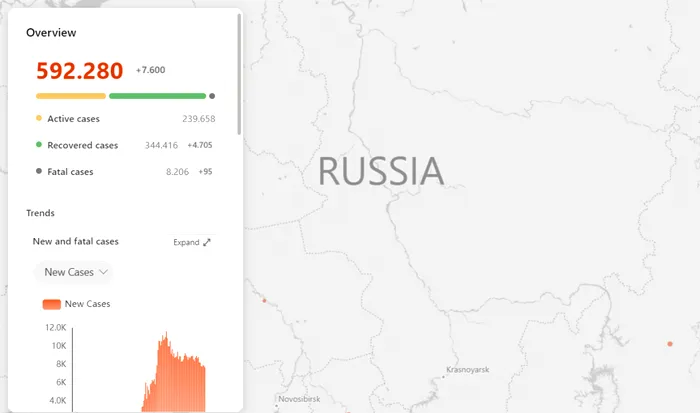Click the +95 fatal increase
The image size is (700, 413).
205,171
